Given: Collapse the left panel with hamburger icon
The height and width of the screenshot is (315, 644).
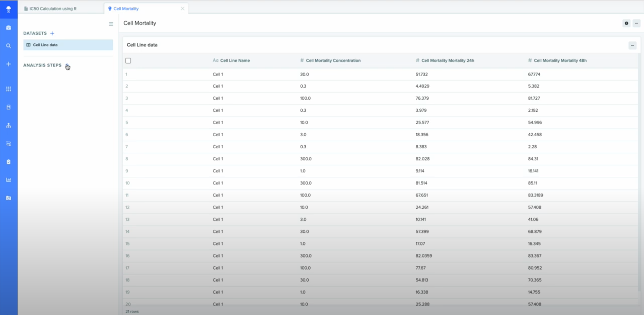Looking at the screenshot, I should [x=111, y=24].
